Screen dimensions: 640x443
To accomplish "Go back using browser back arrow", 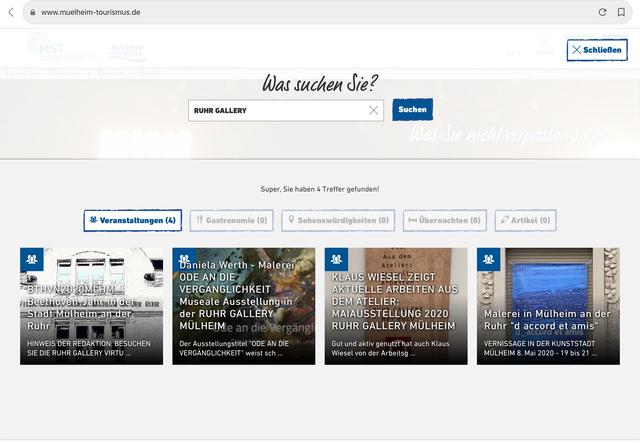I will (11, 12).
